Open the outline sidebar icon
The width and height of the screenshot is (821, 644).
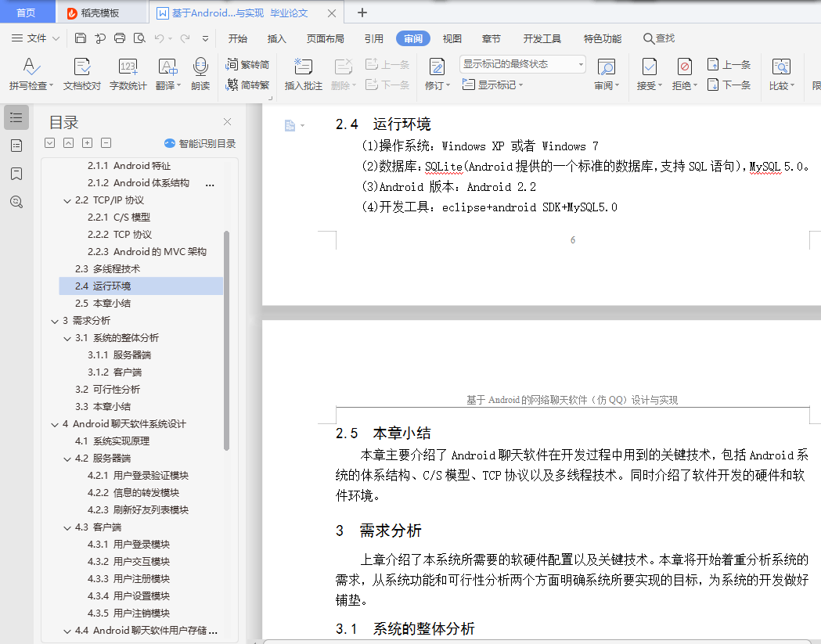[16, 117]
